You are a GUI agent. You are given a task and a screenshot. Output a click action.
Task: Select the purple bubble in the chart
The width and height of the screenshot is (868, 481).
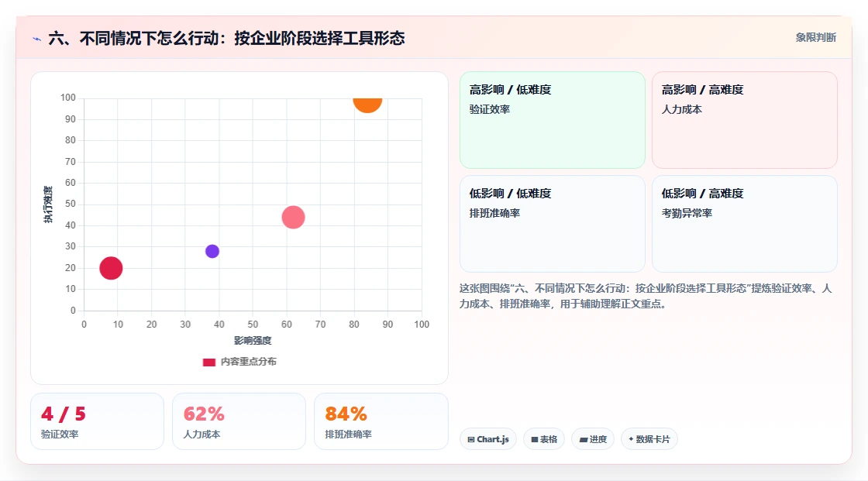click(x=212, y=251)
